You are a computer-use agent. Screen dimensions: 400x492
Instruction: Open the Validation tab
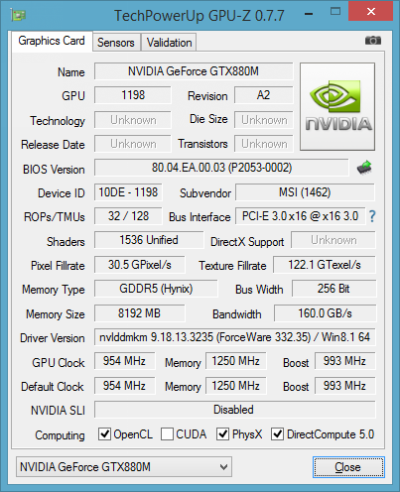coord(169,42)
